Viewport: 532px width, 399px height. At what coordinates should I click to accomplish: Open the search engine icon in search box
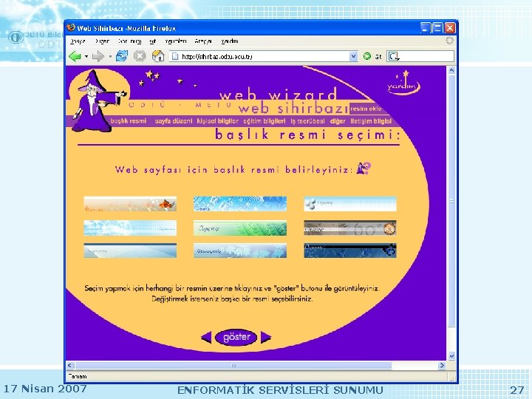pyautogui.click(x=395, y=56)
